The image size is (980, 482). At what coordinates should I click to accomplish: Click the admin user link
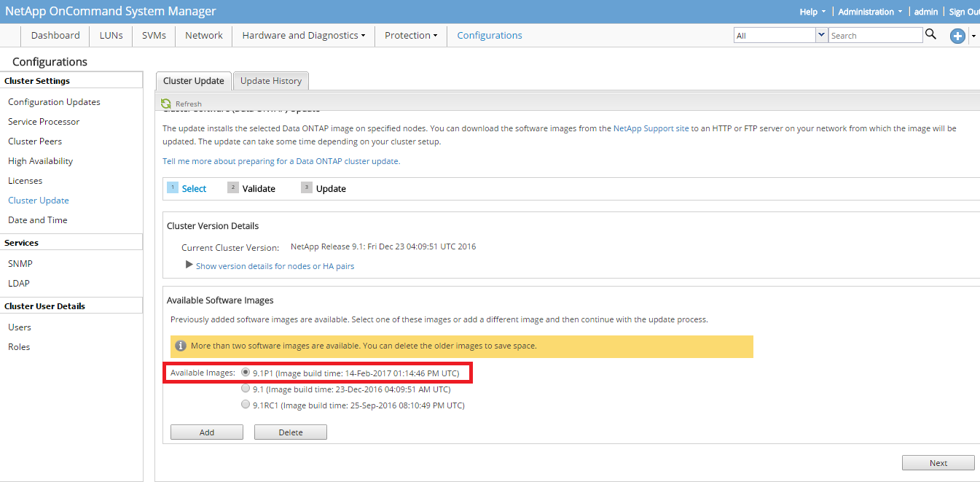(926, 12)
